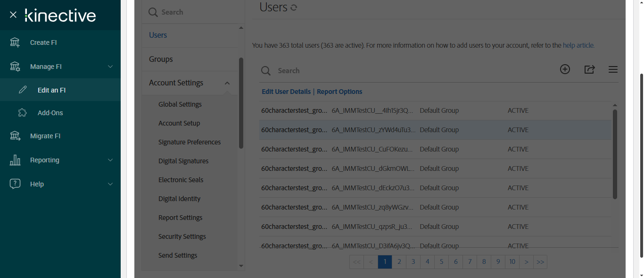
Task: Click the Edit User Details link
Action: point(286,92)
